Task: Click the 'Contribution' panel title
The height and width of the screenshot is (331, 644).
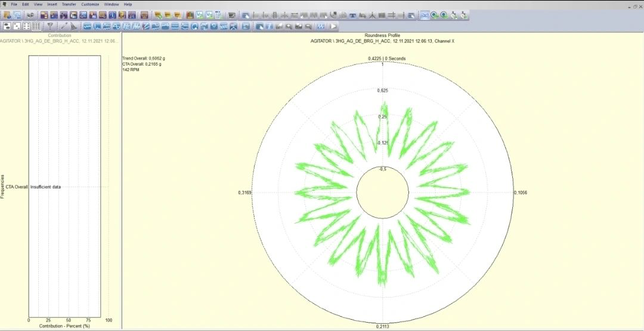Action: [x=60, y=36]
